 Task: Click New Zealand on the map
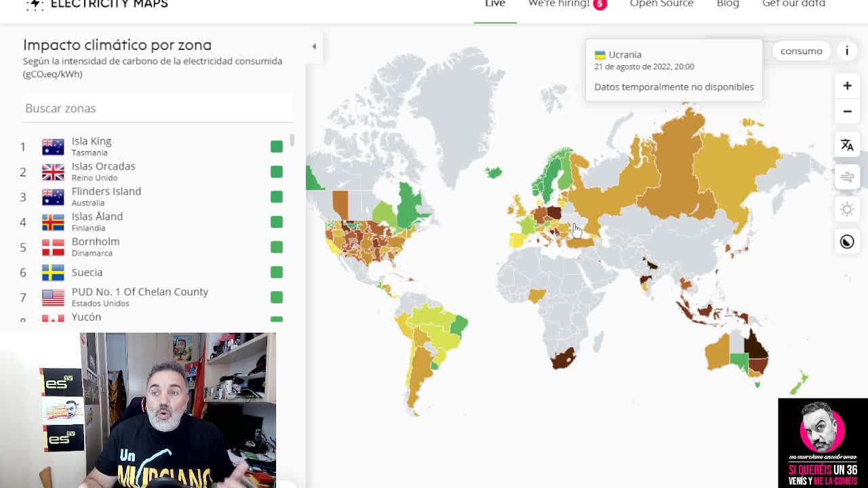coord(799,383)
